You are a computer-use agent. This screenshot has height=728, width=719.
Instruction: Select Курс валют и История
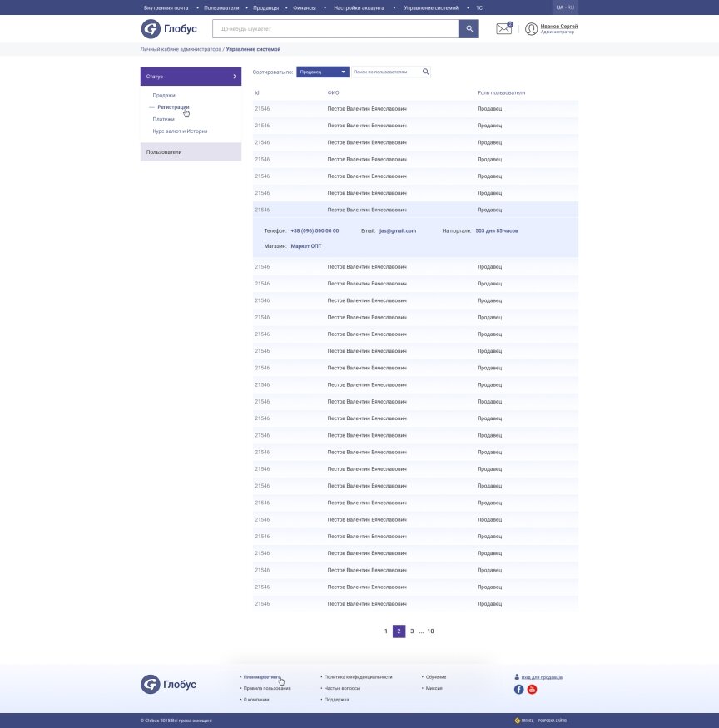click(181, 131)
